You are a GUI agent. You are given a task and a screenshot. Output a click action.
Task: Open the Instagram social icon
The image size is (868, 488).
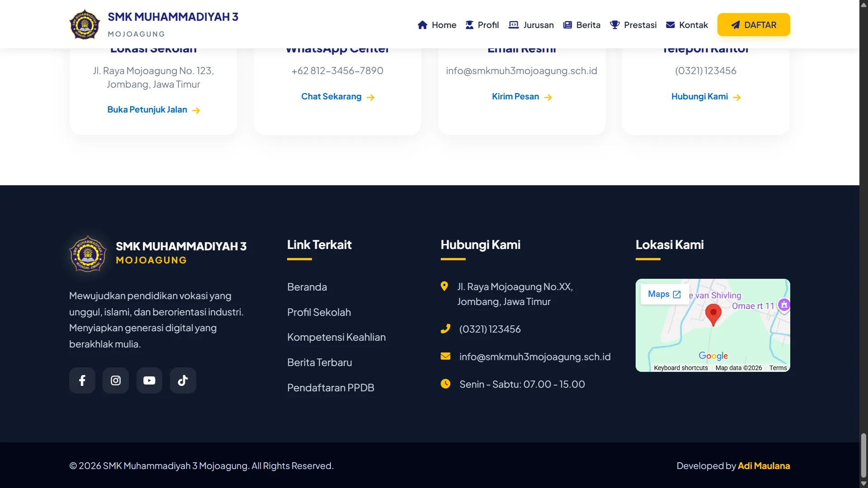(116, 380)
